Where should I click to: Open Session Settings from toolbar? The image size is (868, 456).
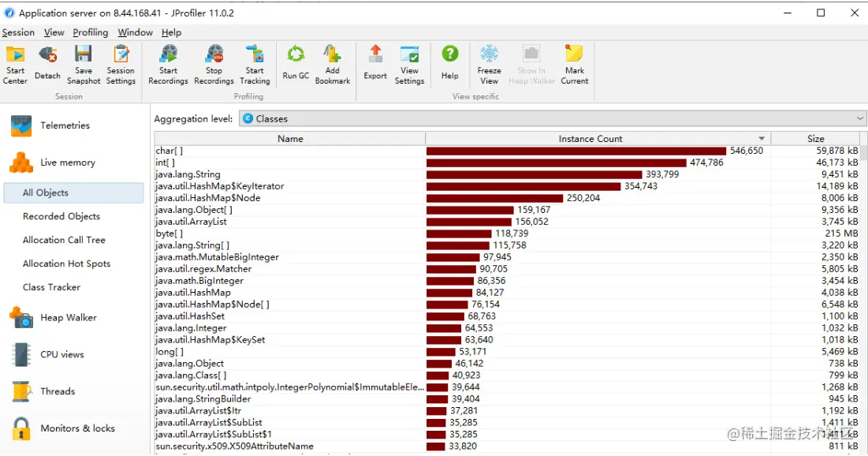coord(121,54)
